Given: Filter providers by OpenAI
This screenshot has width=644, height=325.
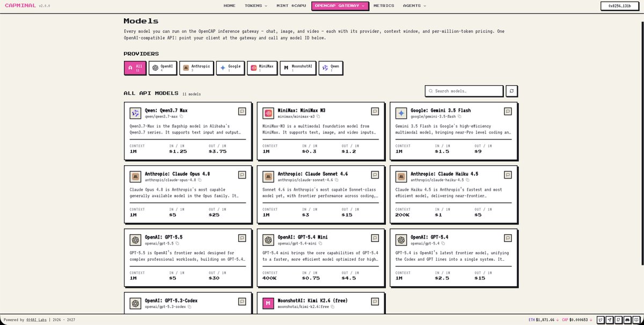Looking at the screenshot, I should point(162,68).
